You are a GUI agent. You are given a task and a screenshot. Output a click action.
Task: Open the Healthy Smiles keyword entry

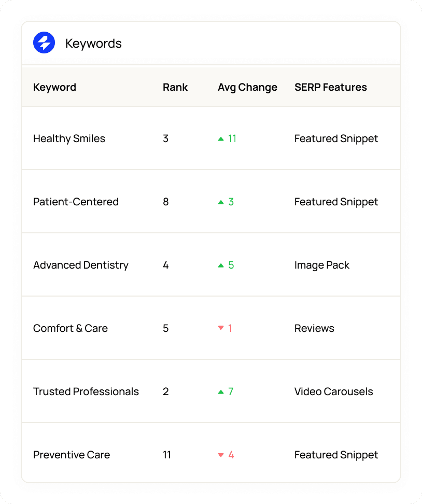(69, 138)
